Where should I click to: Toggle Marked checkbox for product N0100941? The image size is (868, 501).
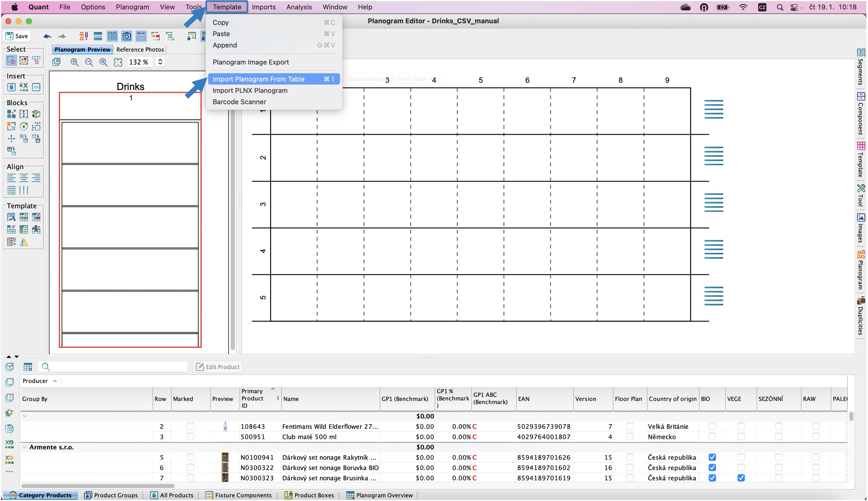[x=190, y=458]
